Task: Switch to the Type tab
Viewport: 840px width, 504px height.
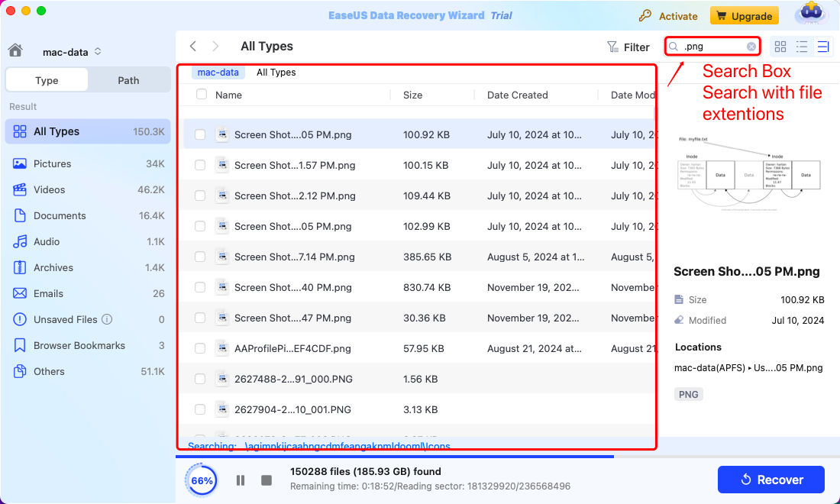Action: pyautogui.click(x=47, y=80)
